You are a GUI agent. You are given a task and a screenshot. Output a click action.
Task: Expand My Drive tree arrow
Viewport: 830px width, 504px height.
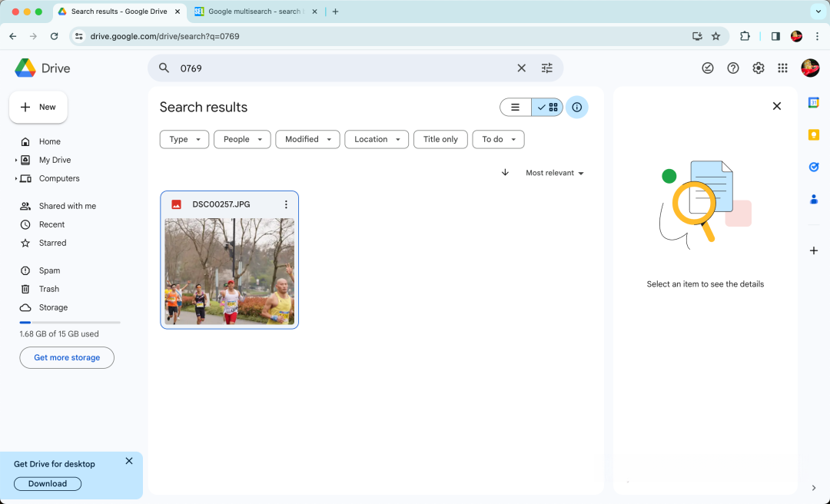click(x=16, y=160)
